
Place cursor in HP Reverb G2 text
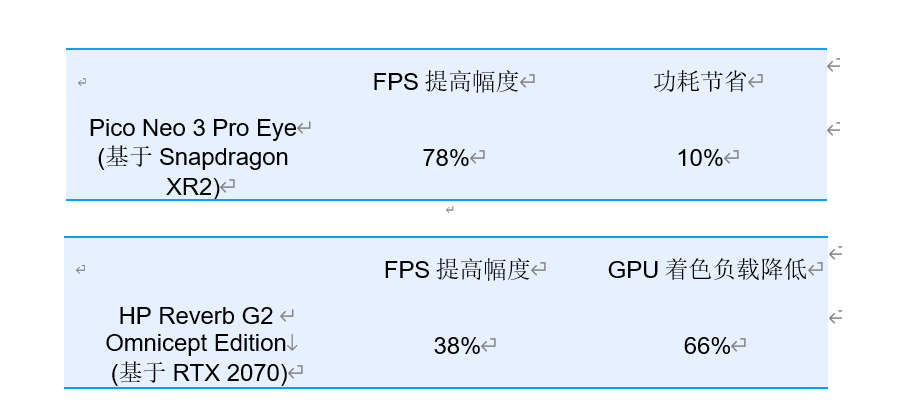[x=196, y=315]
